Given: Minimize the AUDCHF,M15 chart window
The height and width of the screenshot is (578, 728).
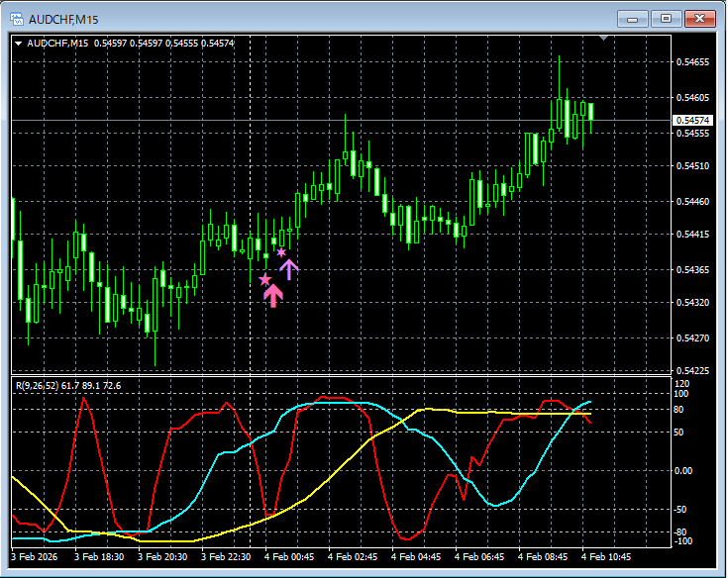Looking at the screenshot, I should click(632, 19).
